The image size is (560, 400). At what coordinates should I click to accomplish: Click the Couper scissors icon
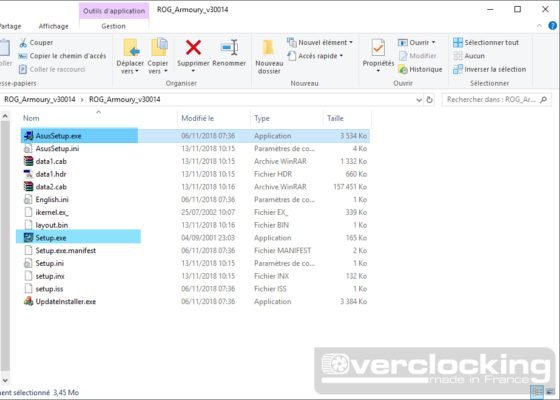coord(23,43)
